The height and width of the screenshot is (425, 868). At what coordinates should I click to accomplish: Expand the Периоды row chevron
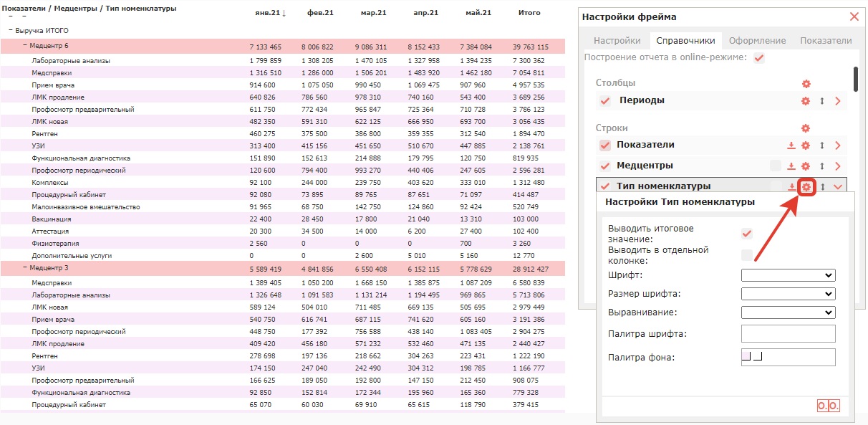(837, 102)
